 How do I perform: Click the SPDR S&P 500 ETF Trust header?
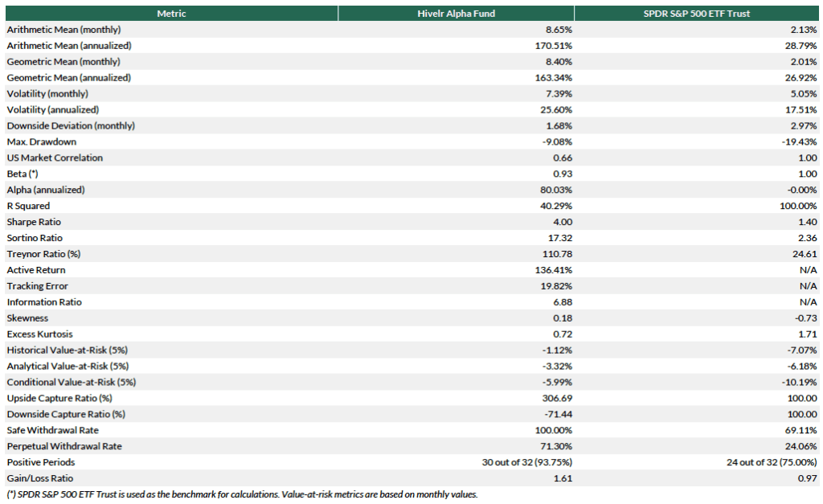coord(697,14)
